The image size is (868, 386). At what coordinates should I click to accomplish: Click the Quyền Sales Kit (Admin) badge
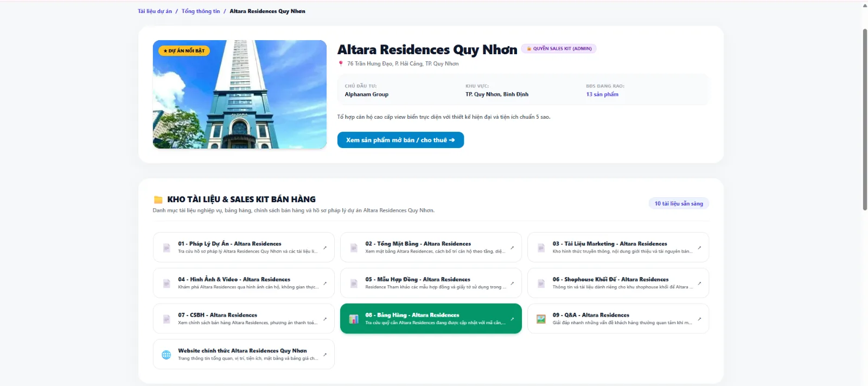[x=559, y=48]
